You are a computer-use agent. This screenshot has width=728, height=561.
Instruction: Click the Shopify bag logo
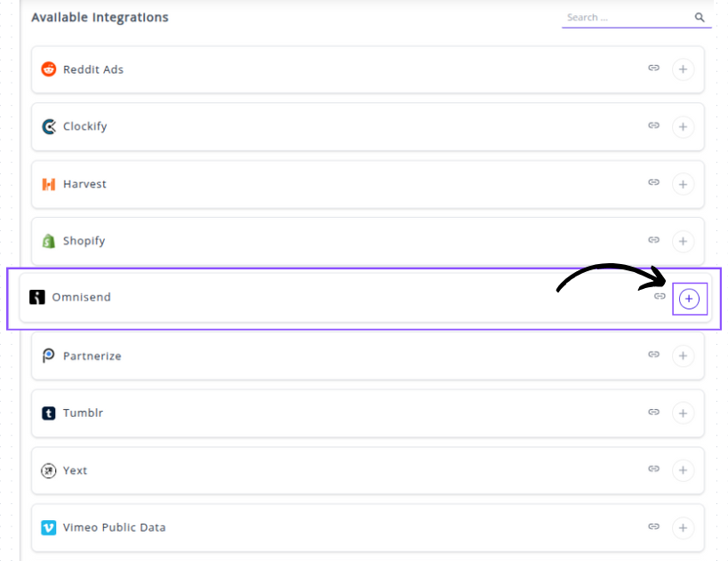point(49,241)
